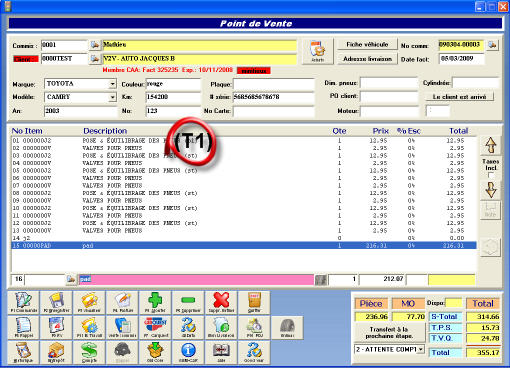Click the Adresse livraison button

(x=367, y=59)
